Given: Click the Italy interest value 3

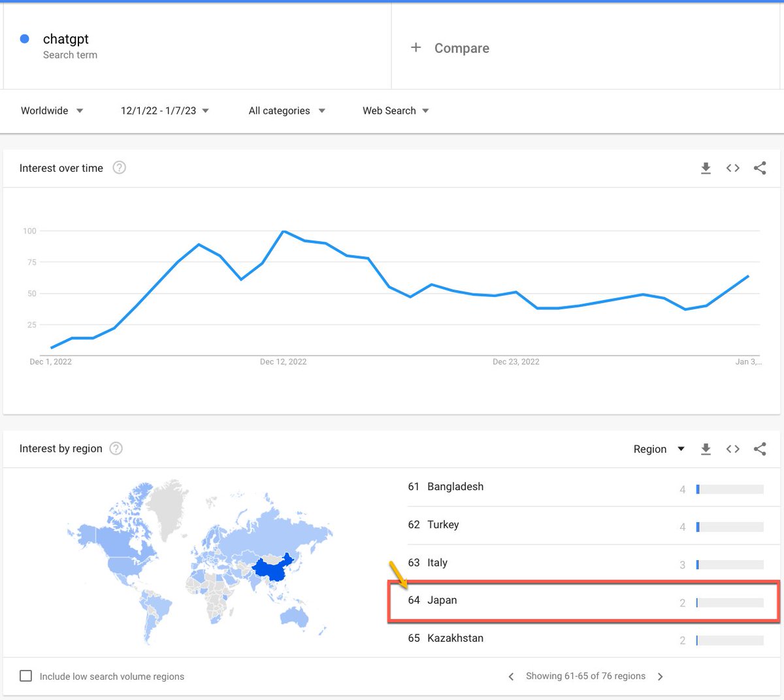Looking at the screenshot, I should (x=682, y=565).
